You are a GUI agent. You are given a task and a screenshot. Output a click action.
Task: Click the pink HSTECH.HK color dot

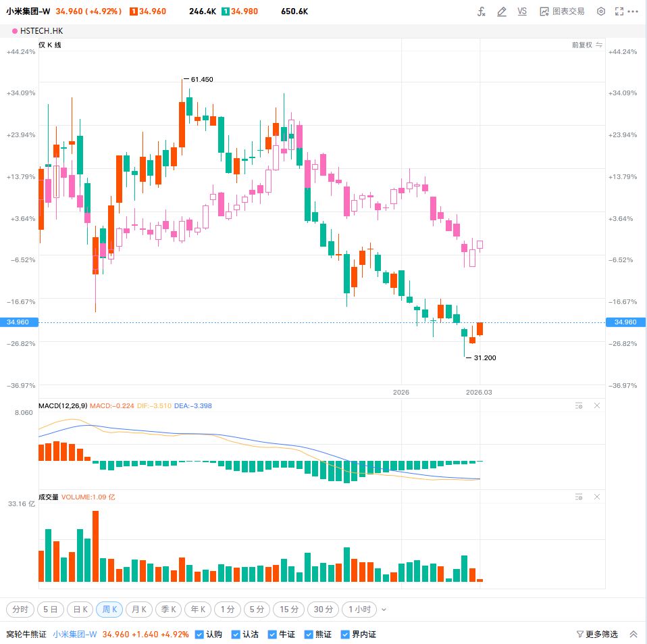tap(15, 31)
